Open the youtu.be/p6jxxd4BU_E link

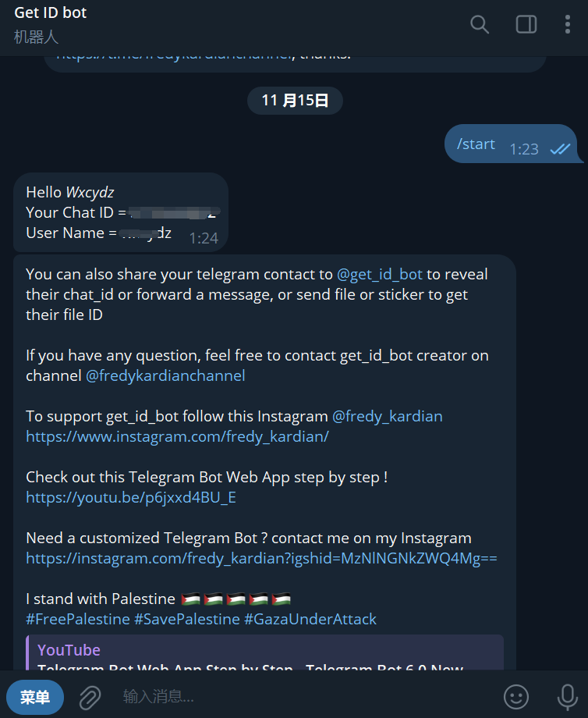[x=131, y=498]
